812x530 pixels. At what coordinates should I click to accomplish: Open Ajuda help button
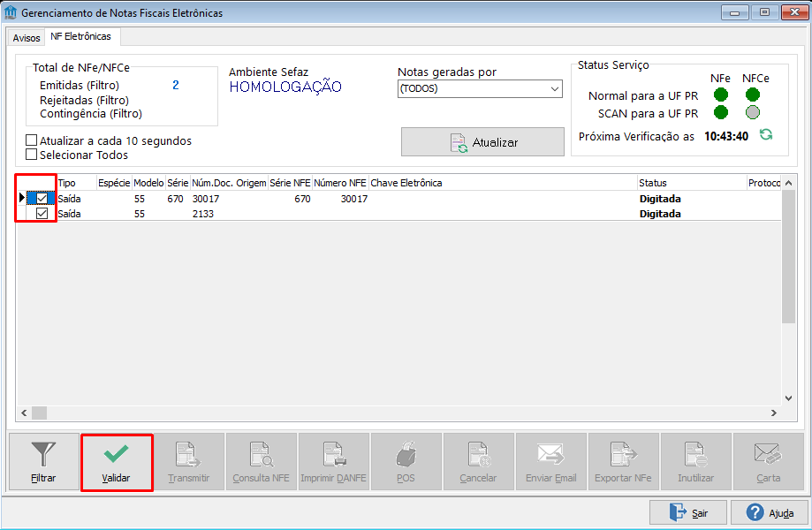click(x=770, y=512)
